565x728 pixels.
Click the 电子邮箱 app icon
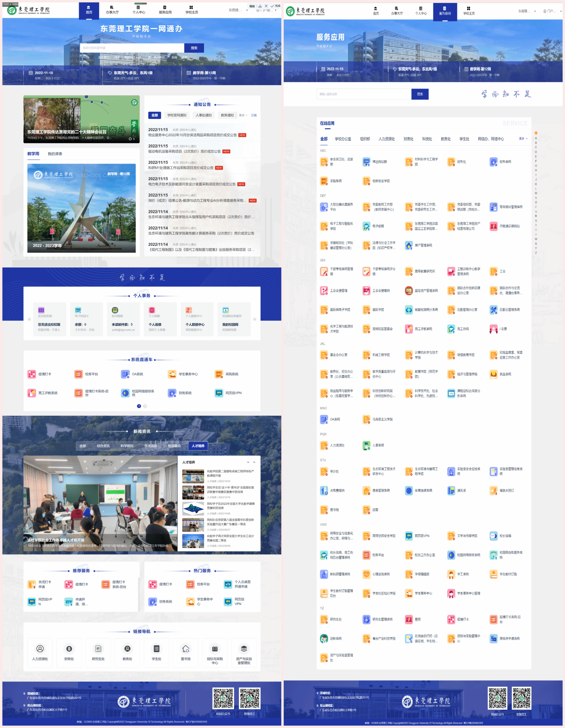pyautogui.click(x=366, y=226)
